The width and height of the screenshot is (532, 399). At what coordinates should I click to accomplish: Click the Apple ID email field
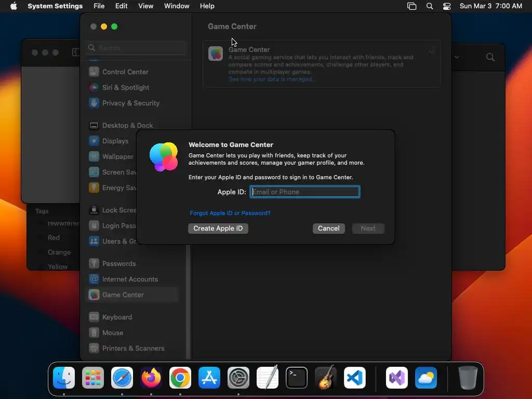coord(304,192)
